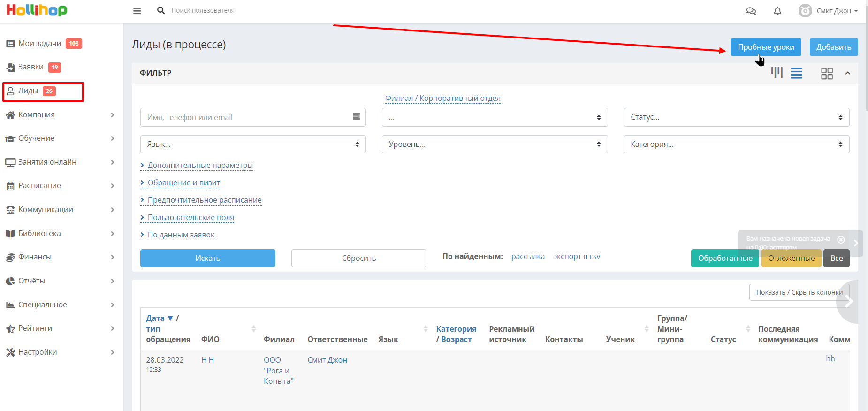
Task: Click the name, phone or email field
Action: click(x=253, y=117)
